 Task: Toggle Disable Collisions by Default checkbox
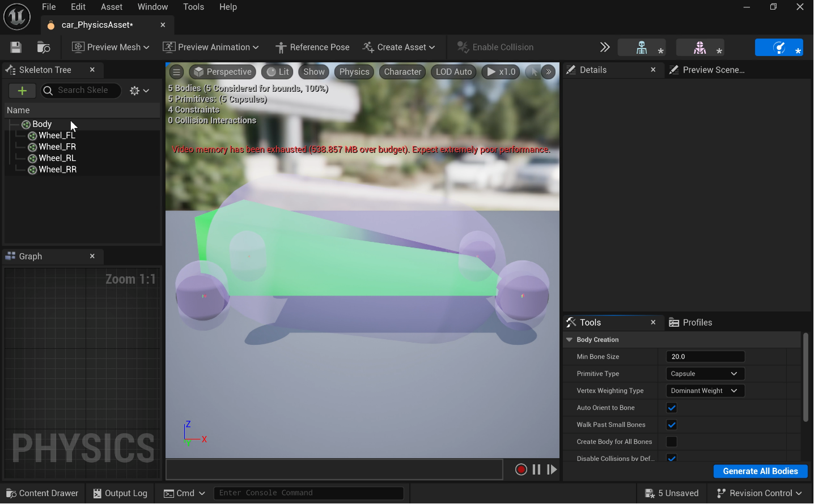672,458
